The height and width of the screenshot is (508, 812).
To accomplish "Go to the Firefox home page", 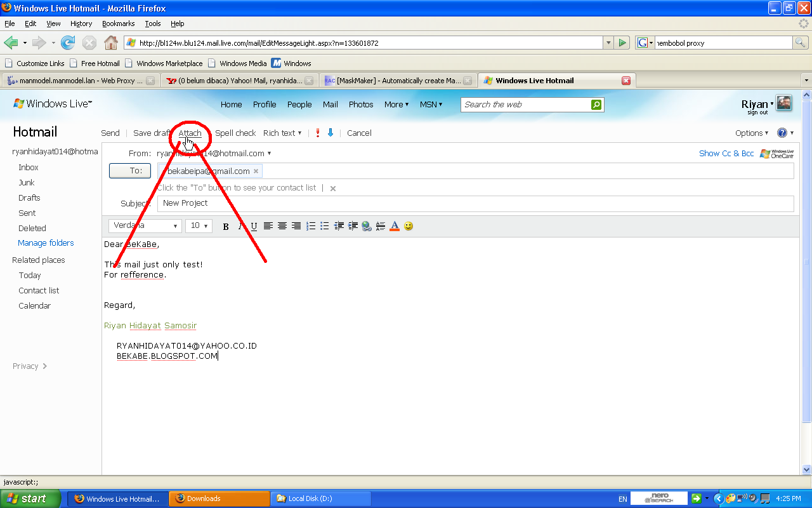I will coord(110,43).
